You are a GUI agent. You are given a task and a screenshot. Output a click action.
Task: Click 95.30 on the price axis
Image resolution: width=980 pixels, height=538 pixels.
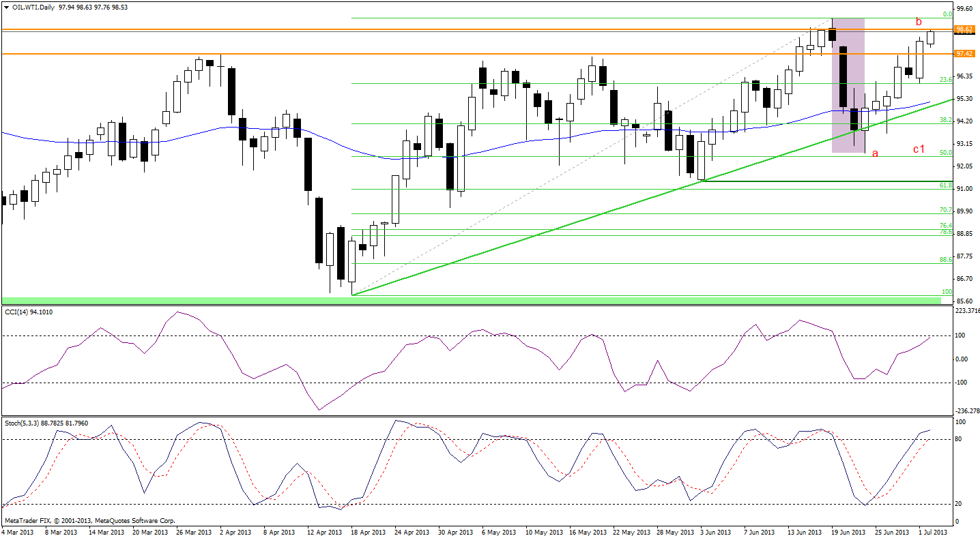click(x=964, y=98)
